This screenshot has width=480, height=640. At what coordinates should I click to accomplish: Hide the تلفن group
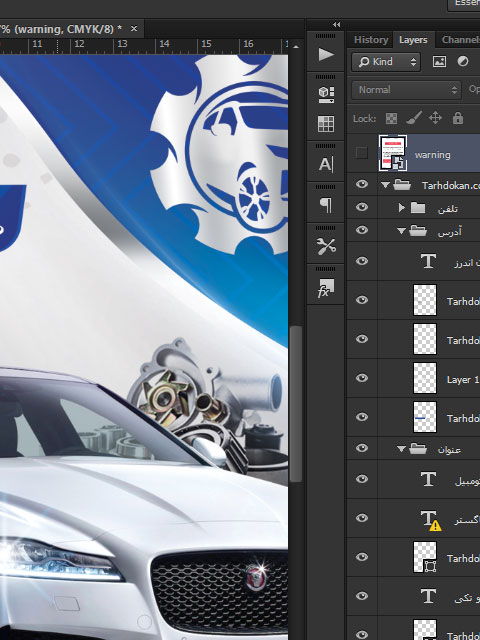click(362, 207)
